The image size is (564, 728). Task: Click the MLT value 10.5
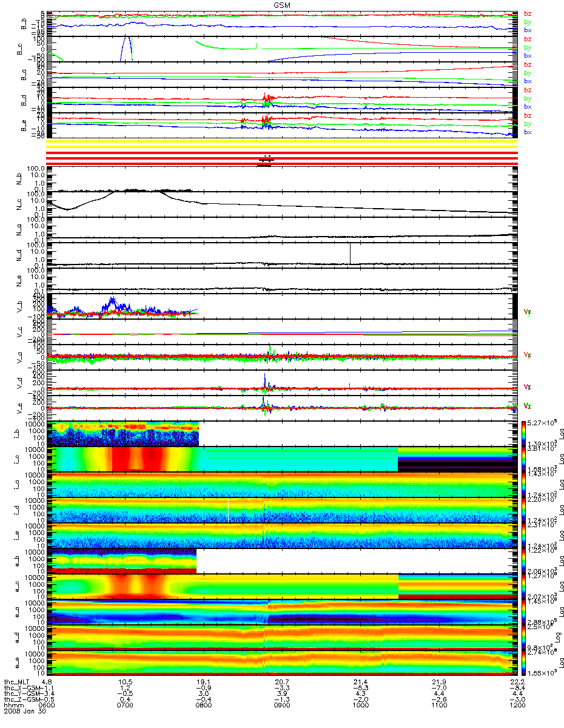(x=126, y=681)
